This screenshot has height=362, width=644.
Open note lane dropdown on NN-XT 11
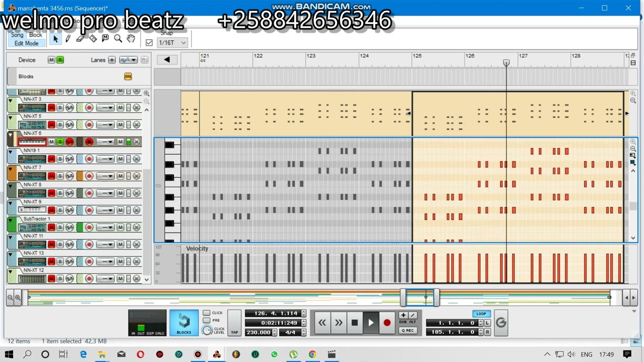(105, 244)
